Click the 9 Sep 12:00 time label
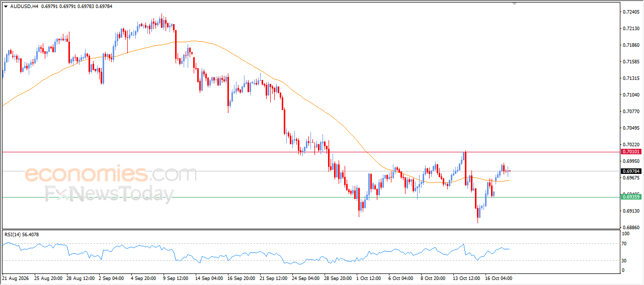Viewport: 644px width, 285px height. tap(176, 278)
